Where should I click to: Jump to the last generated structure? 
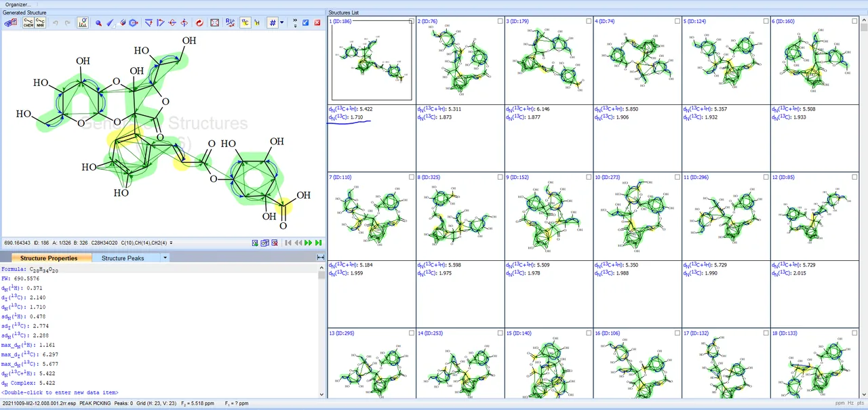pyautogui.click(x=319, y=243)
